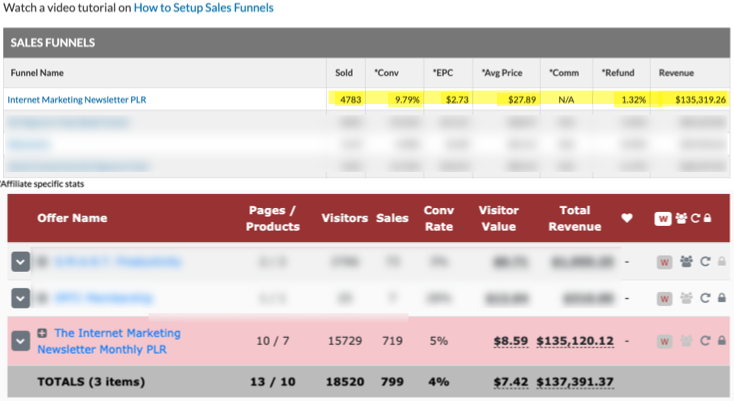The image size is (734, 401).
Task: Select the $27.89 average price value
Action: [x=522, y=100]
